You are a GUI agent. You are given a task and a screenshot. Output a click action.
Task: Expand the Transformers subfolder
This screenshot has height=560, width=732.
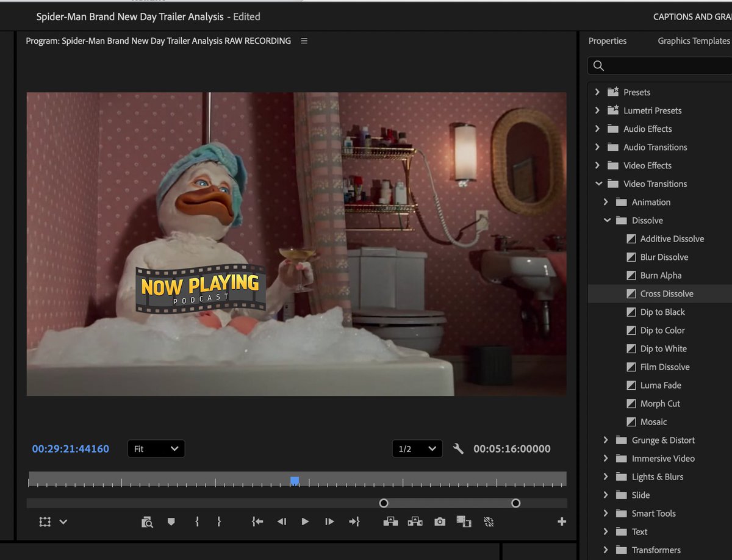pyautogui.click(x=606, y=550)
